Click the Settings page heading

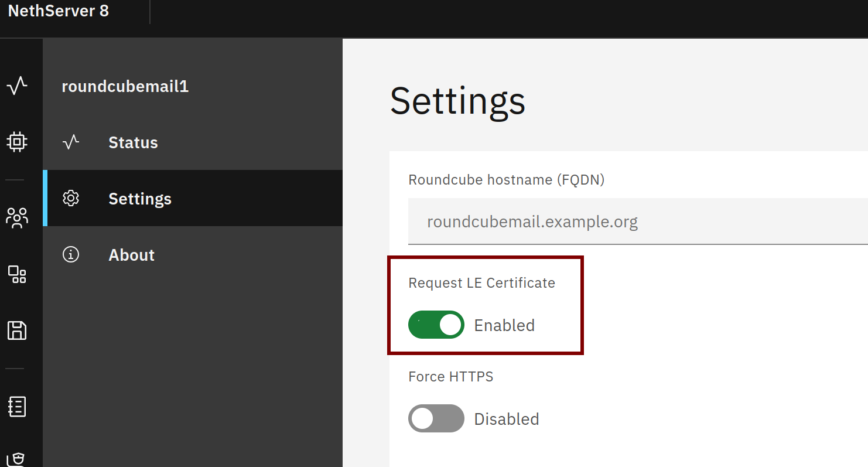(x=458, y=101)
